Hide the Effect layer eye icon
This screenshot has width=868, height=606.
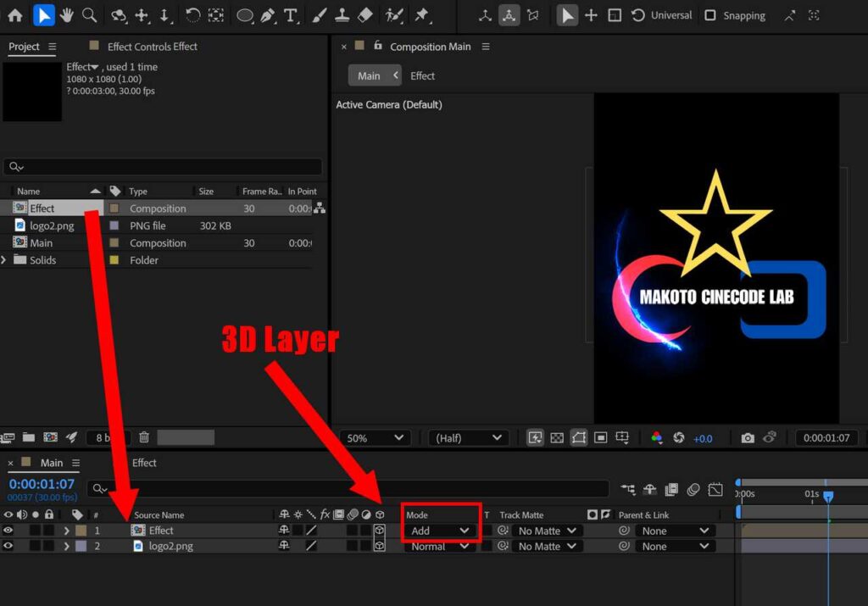point(8,531)
